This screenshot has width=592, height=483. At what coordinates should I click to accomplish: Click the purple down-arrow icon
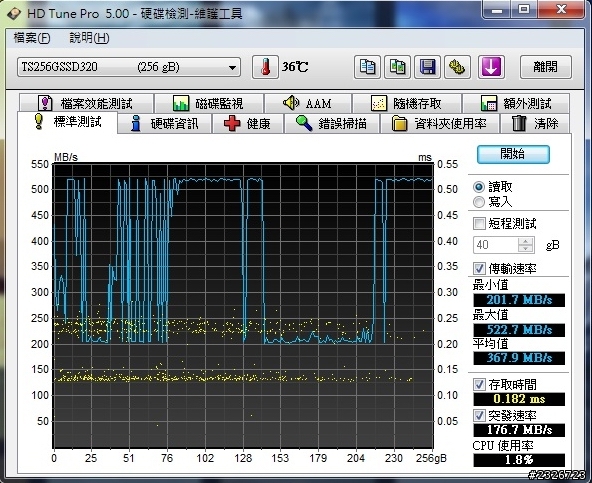pyautogui.click(x=491, y=67)
